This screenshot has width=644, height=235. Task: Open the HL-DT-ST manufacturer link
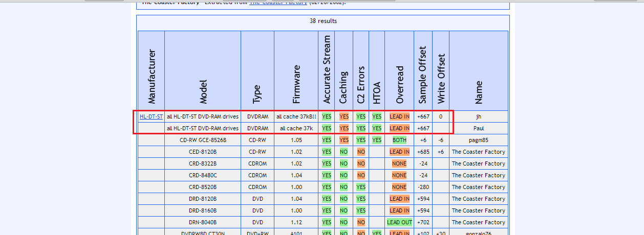151,116
